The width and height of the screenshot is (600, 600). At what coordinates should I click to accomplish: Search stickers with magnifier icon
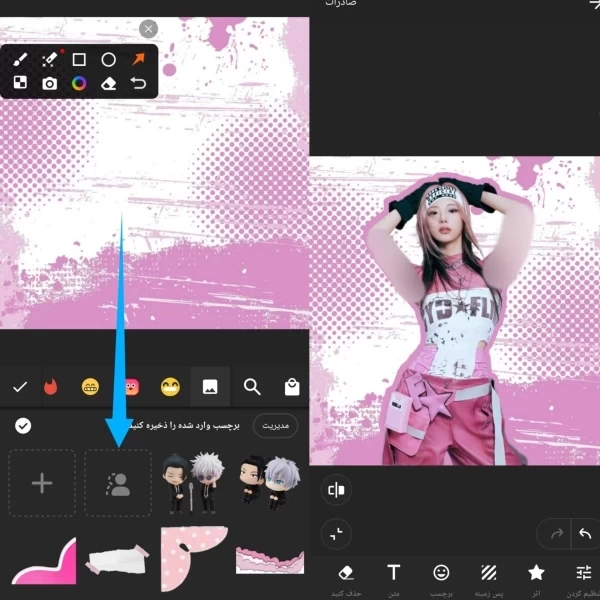252,387
